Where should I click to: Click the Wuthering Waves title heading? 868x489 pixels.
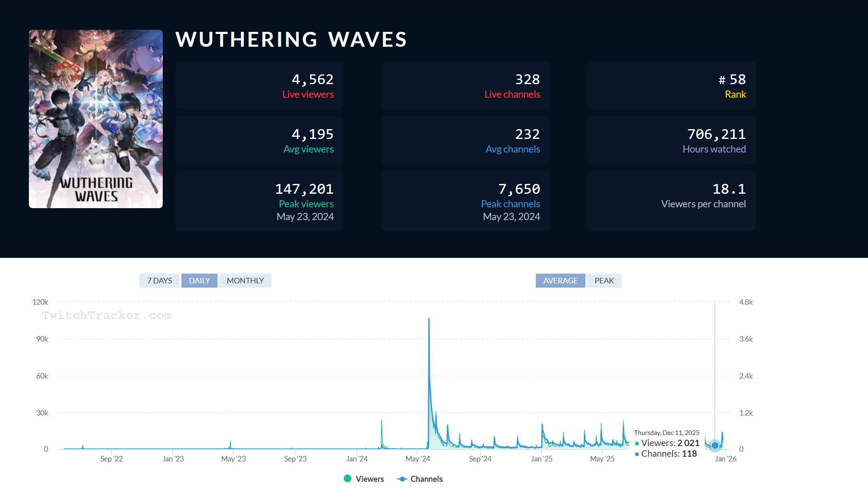291,40
